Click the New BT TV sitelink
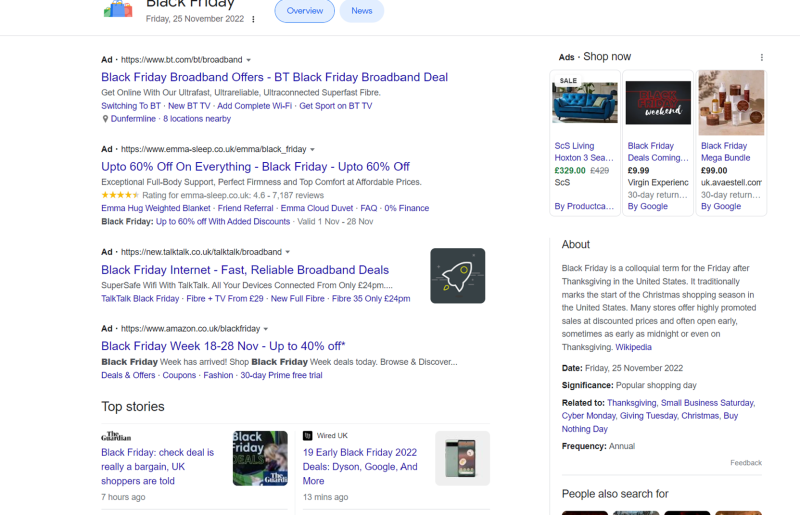This screenshot has width=800, height=515. pyautogui.click(x=189, y=106)
